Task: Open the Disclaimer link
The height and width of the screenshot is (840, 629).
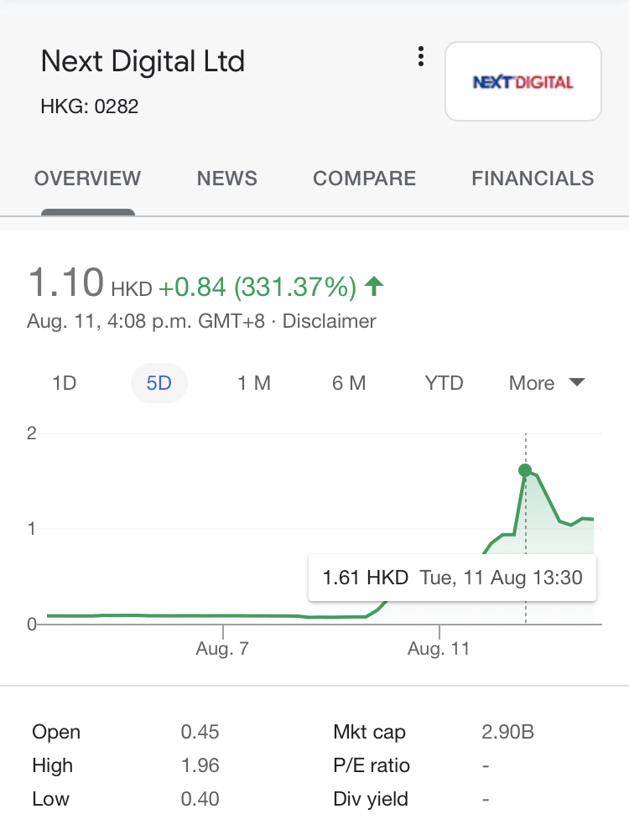Action: pos(329,321)
